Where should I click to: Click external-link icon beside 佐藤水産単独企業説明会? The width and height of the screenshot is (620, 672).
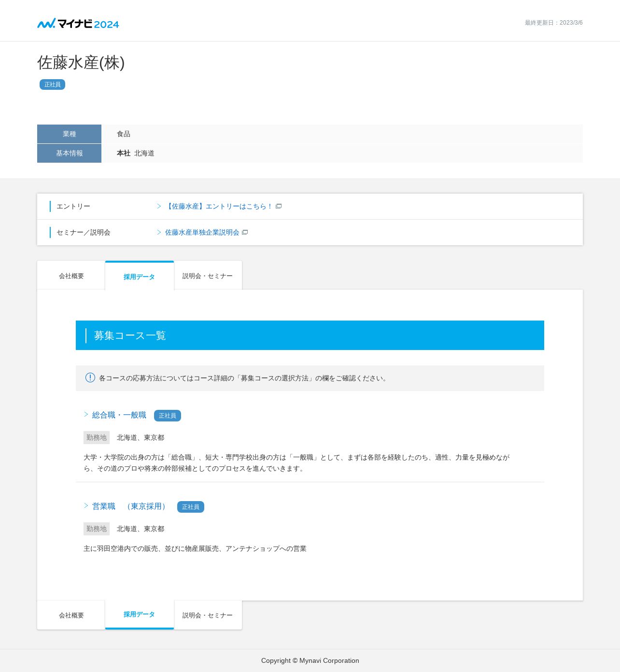[x=245, y=232]
